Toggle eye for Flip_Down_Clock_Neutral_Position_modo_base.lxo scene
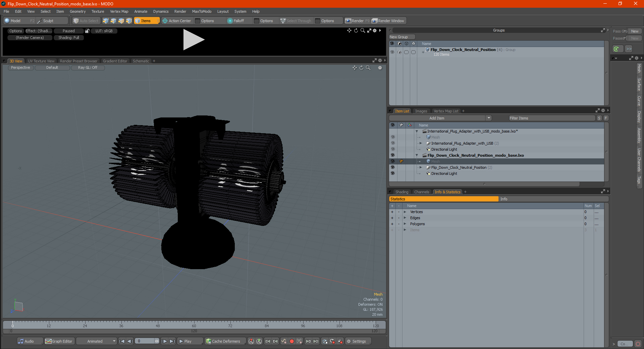Viewport: 644px width, 349px height. click(392, 155)
